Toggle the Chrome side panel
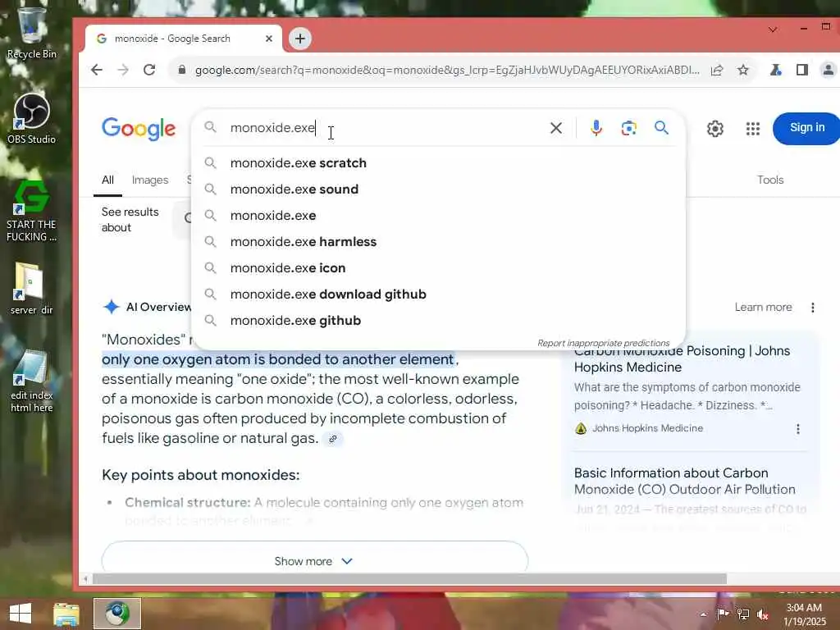This screenshot has height=630, width=840. pyautogui.click(x=802, y=70)
